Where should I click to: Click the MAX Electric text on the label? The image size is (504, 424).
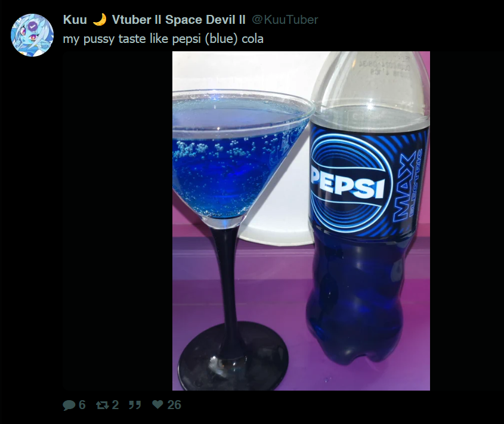(x=407, y=187)
